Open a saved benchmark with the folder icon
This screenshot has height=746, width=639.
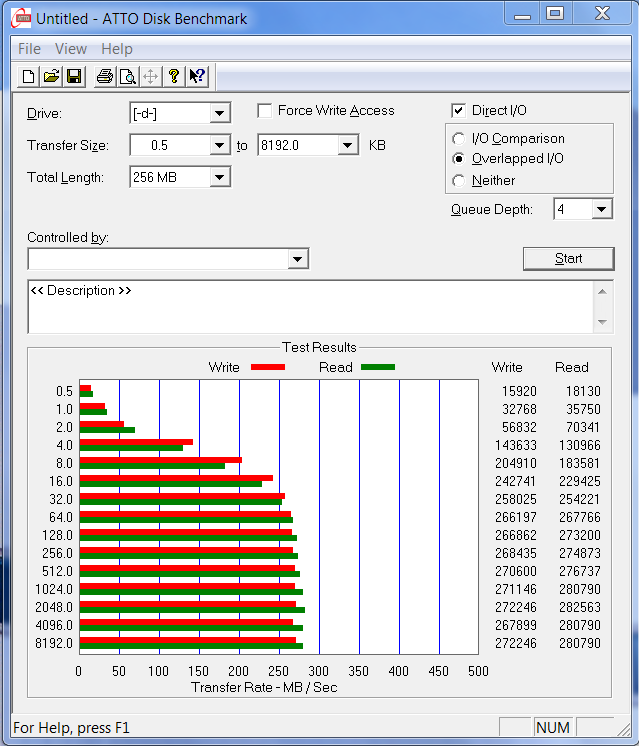50,76
